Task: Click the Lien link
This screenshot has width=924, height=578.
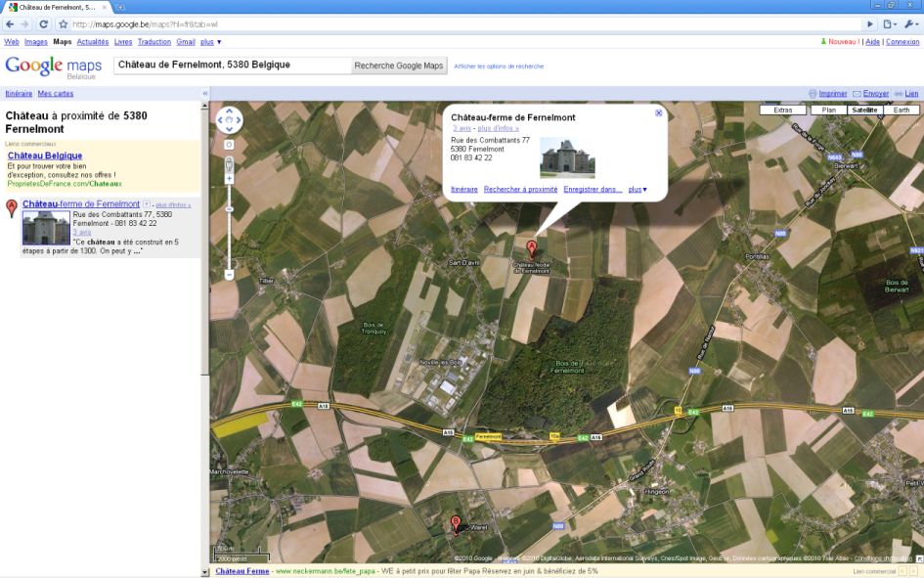Action: click(x=911, y=94)
